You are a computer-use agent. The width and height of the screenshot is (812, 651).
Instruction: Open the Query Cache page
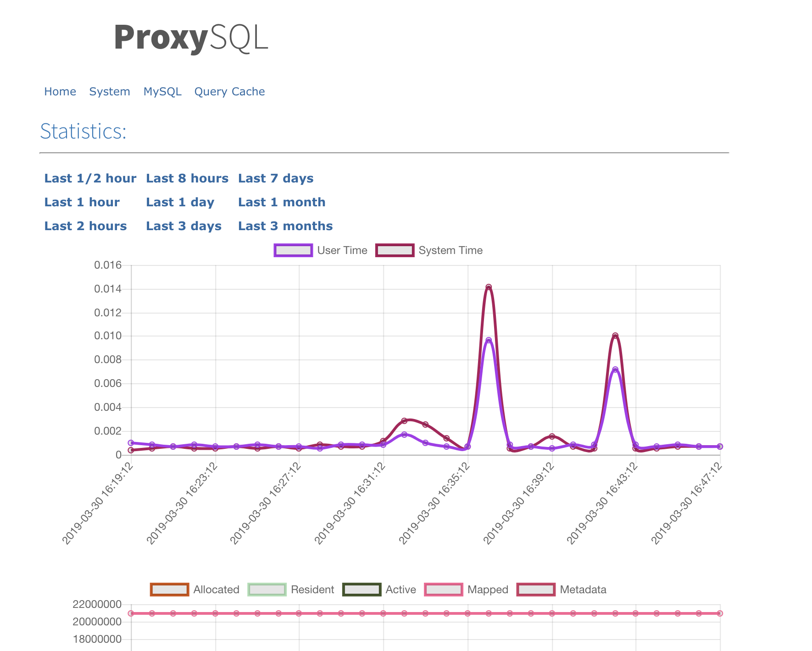230,91
